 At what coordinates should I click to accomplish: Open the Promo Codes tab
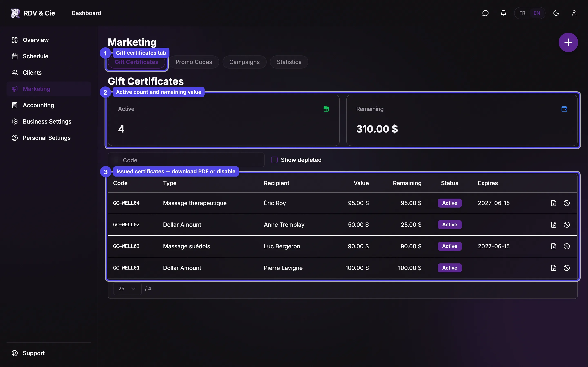click(194, 62)
